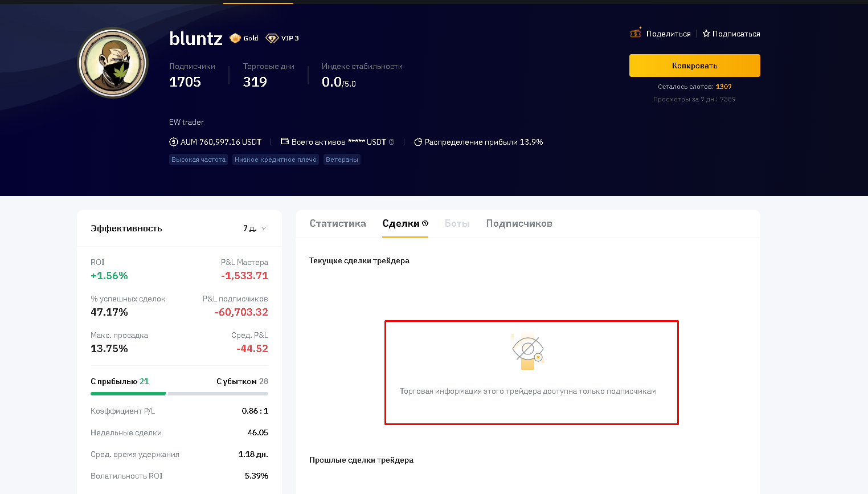The image size is (868, 494).
Task: Click the crossed-out eye hidden-info icon
Action: (528, 350)
